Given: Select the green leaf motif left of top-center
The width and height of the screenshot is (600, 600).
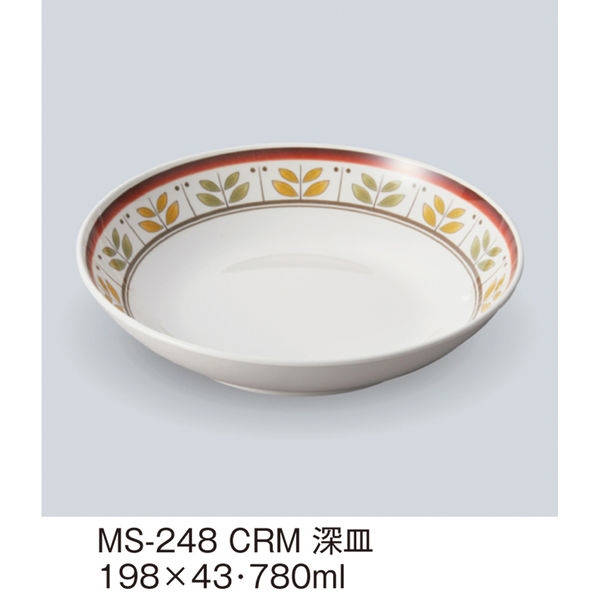Looking at the screenshot, I should [x=223, y=189].
